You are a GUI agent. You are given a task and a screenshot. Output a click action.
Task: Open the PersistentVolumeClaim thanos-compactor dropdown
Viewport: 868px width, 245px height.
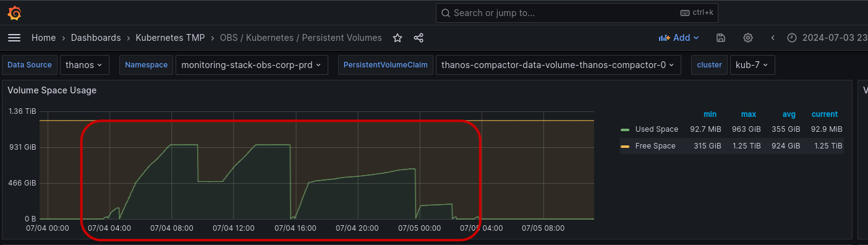(558, 64)
